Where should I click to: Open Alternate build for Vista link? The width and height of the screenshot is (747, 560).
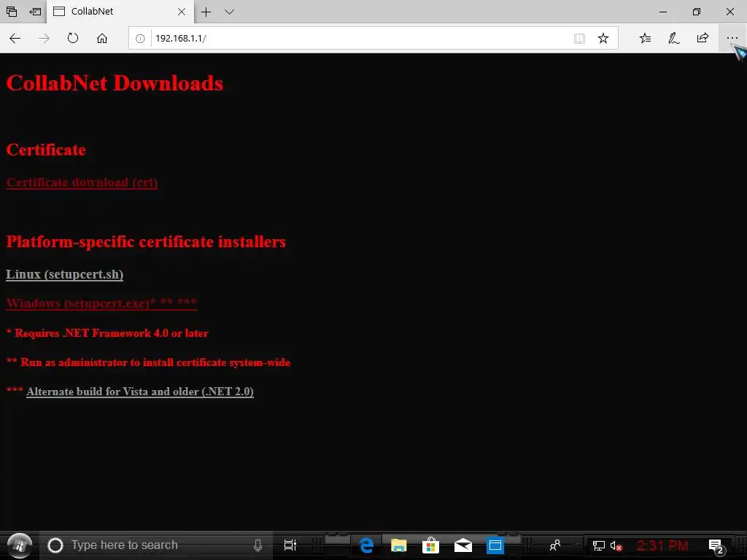point(140,392)
